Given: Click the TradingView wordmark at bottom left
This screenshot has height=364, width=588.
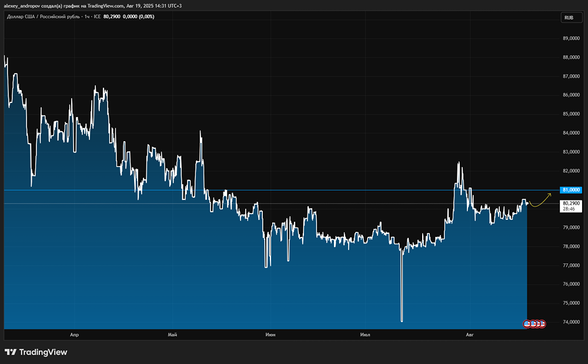Looking at the screenshot, I should point(43,352).
